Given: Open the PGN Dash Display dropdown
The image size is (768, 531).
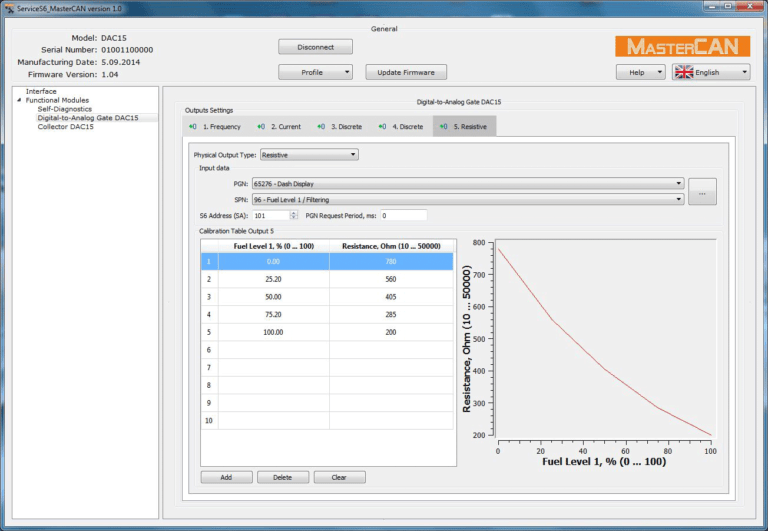Looking at the screenshot, I should click(x=467, y=184).
